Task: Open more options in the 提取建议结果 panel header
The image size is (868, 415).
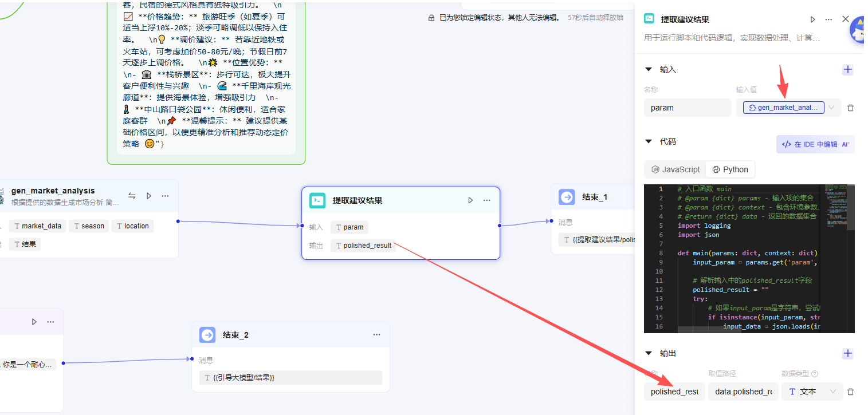Action: pyautogui.click(x=828, y=19)
